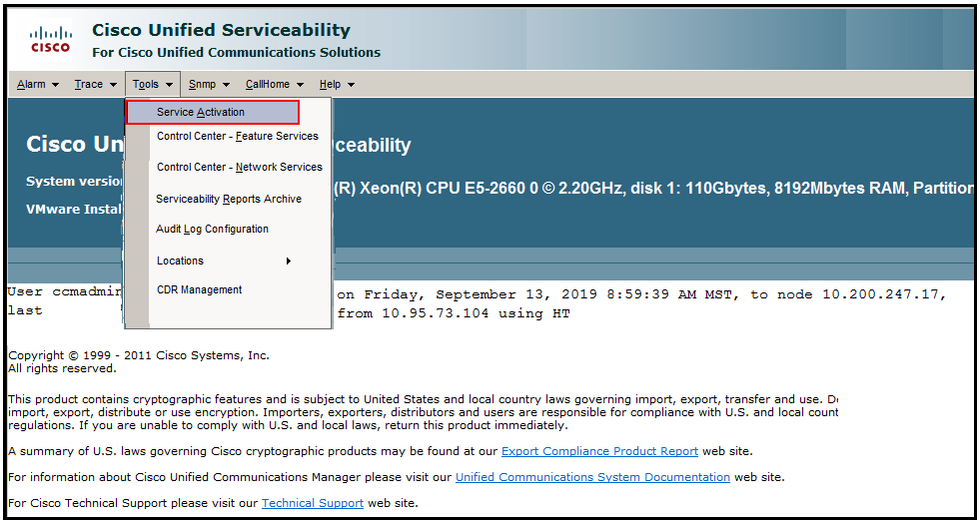Click the Help menu dropdown arrow

pos(351,85)
